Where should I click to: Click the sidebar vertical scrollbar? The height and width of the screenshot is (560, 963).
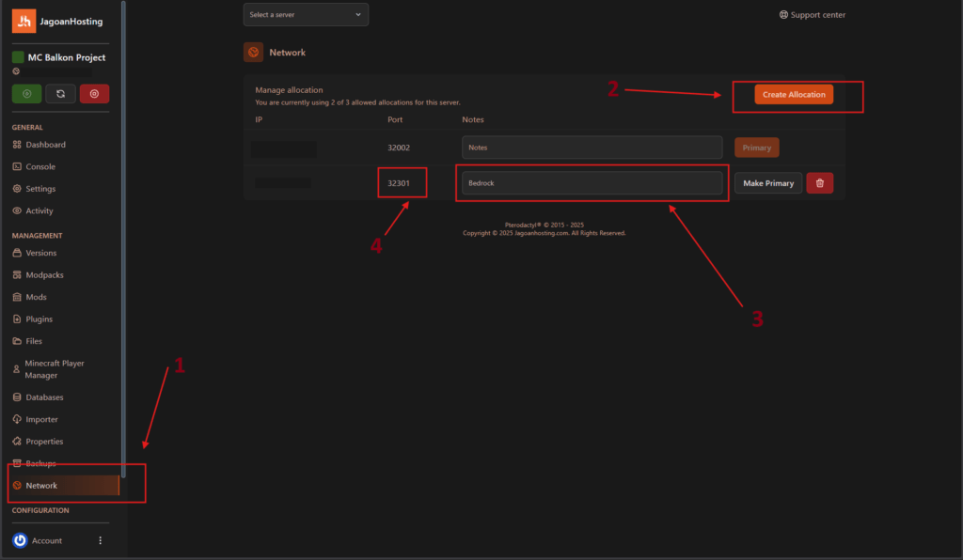tap(123, 235)
